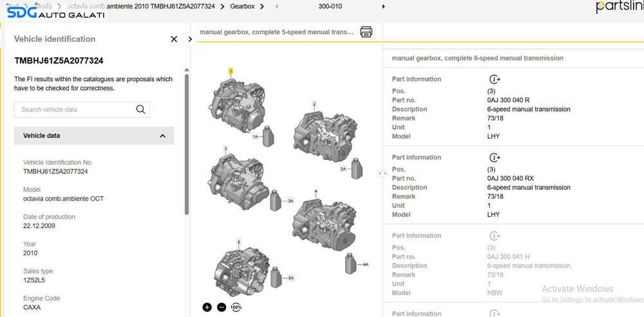Open info for part 0AJ 300 040 RX
Screen dimensions: 644x317
click(495, 158)
